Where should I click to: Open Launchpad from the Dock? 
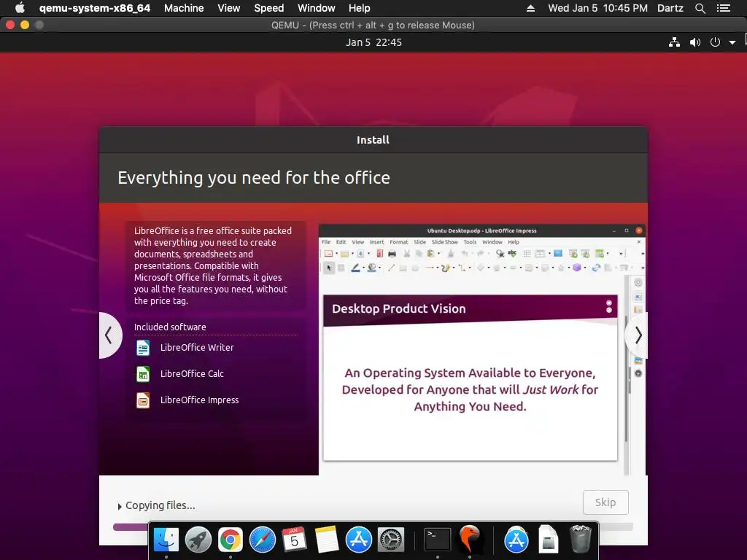[x=198, y=540]
